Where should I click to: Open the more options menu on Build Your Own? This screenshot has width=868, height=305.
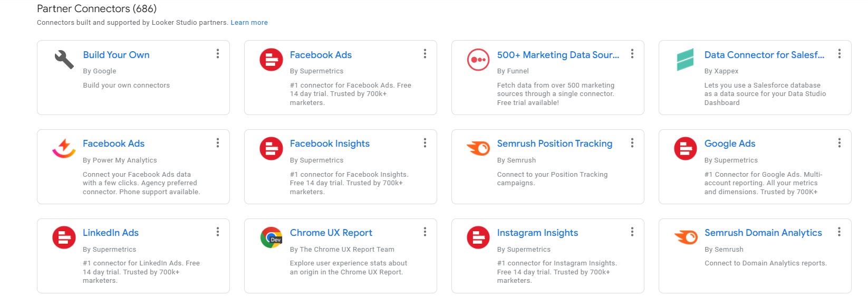point(218,54)
